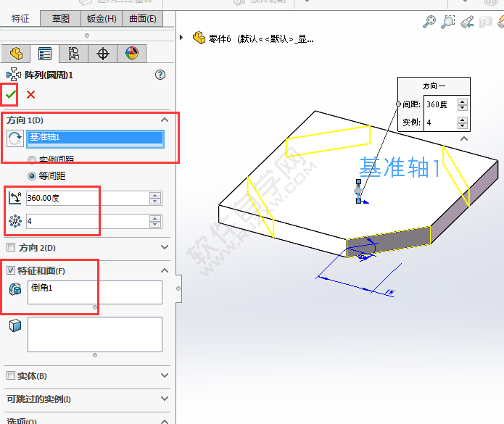
Task: Collapse the 特征和面(F) section
Action: coord(165,270)
